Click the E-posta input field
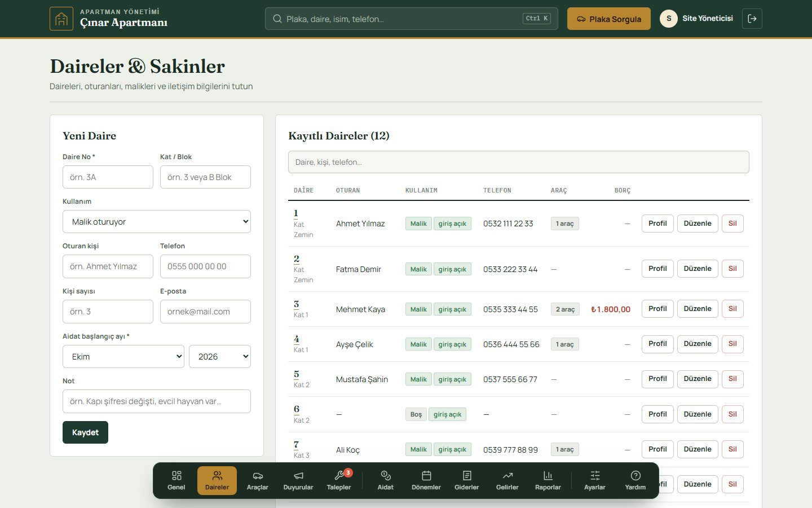Viewport: 812px width, 508px height. tap(205, 312)
